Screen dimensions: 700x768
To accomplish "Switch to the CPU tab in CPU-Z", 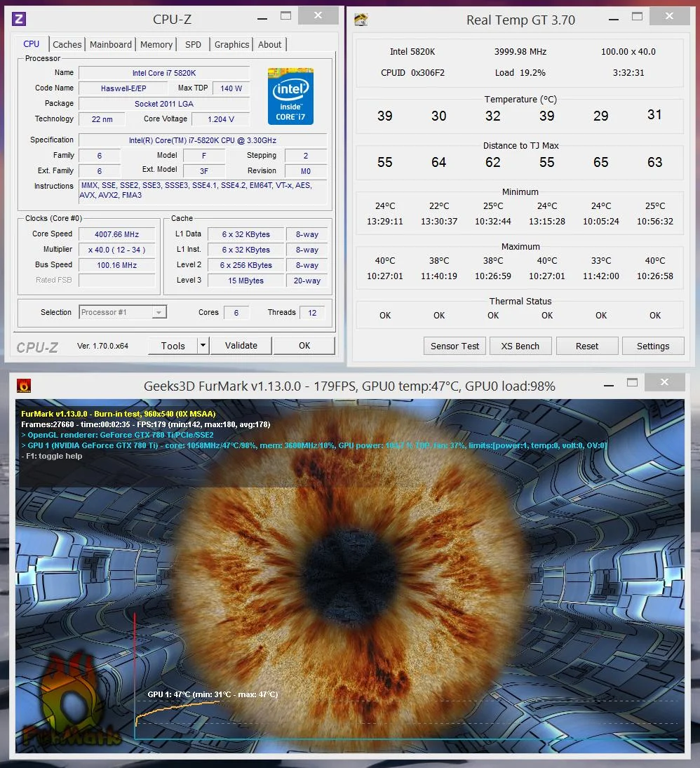I will [32, 44].
